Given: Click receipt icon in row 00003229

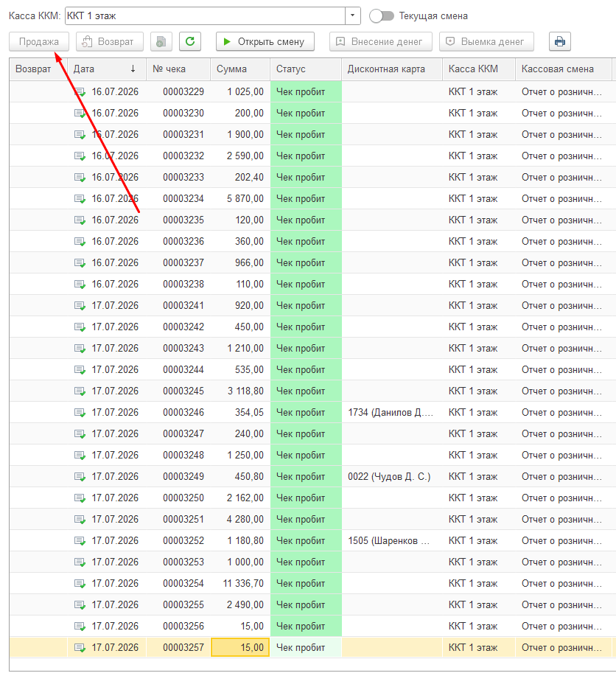Looking at the screenshot, I should point(80,92).
